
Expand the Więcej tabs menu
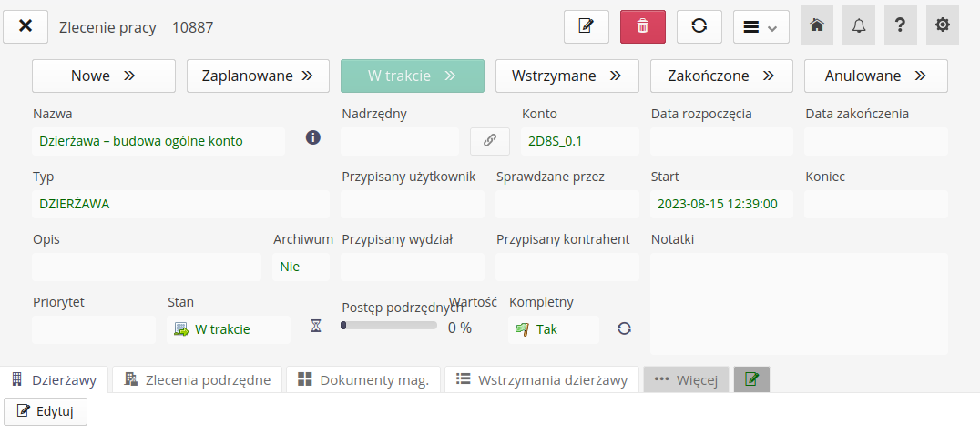tap(687, 379)
